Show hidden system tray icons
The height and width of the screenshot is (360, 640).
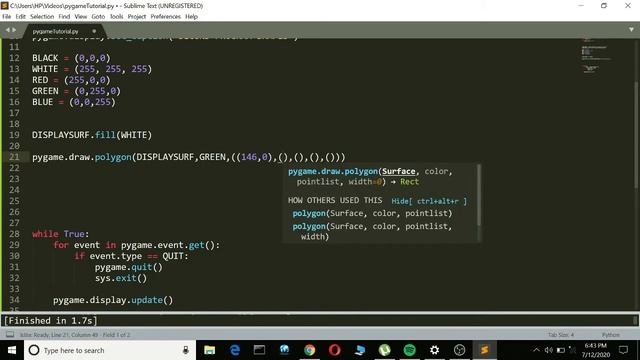(x=536, y=350)
